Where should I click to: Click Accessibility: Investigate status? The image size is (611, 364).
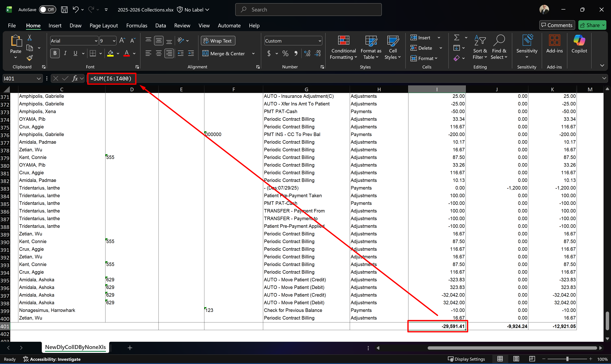(52, 359)
